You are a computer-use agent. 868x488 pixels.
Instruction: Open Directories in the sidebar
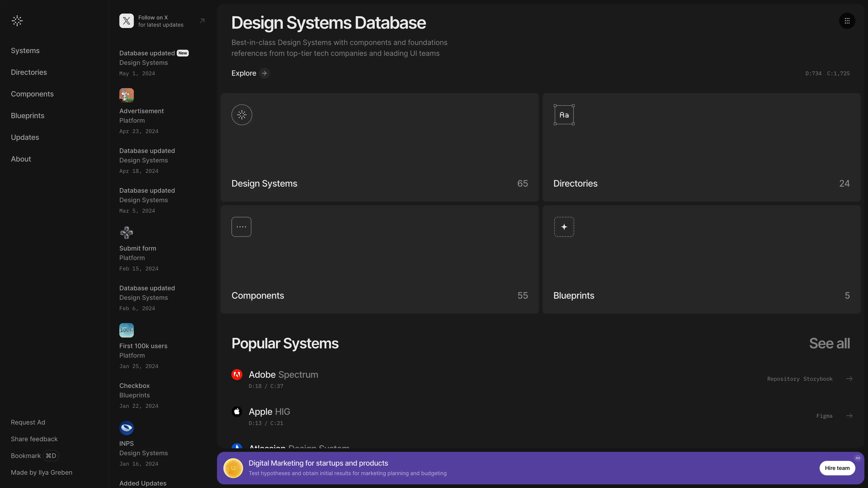29,72
